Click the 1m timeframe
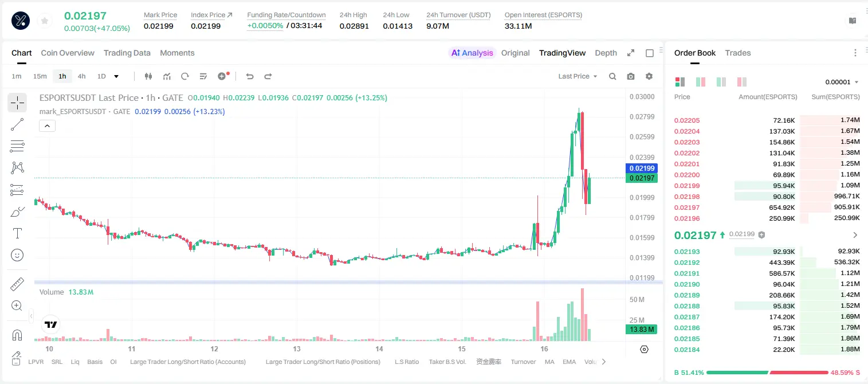The image size is (868, 384). click(17, 76)
